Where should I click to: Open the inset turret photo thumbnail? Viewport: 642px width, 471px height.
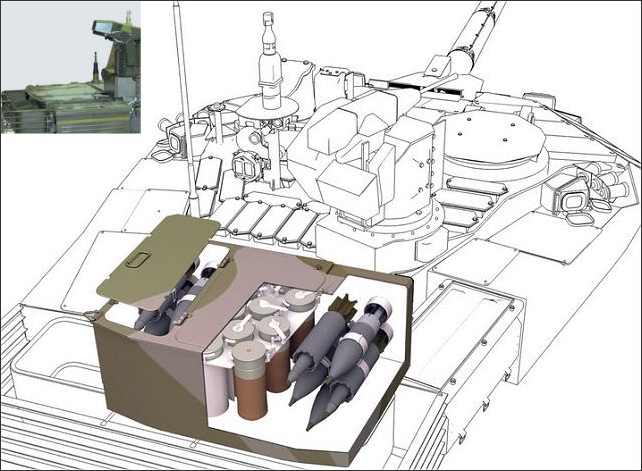pyautogui.click(x=71, y=68)
